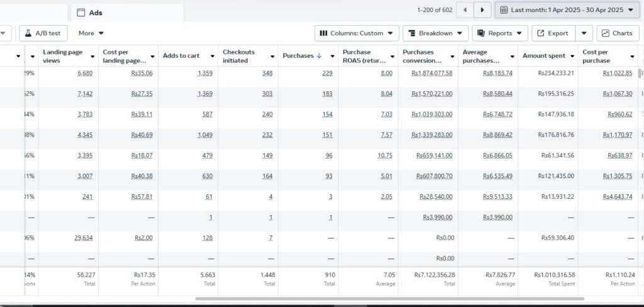Open the date range picker Last month
Image resolution: width=644 pixels, height=307 pixels.
pos(567,10)
